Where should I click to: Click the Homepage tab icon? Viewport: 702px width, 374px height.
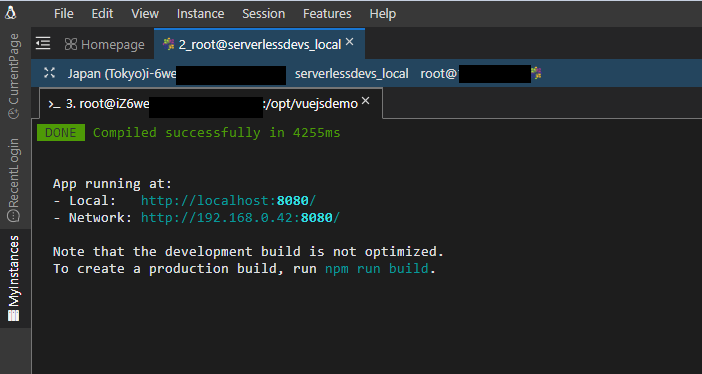[71, 44]
